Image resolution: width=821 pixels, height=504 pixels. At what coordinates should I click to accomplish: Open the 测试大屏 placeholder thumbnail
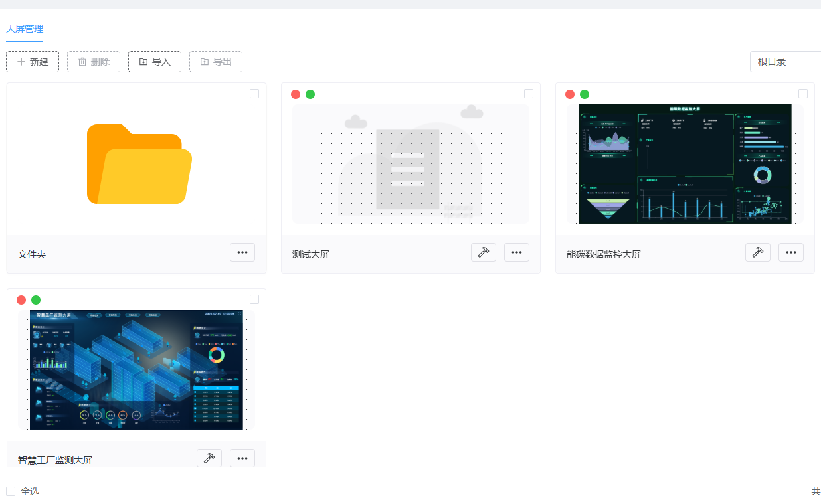click(410, 164)
